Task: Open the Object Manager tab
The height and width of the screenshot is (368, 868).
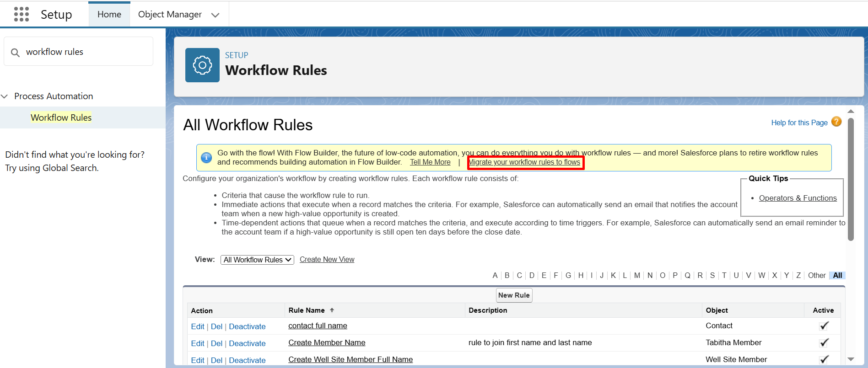Action: tap(170, 14)
